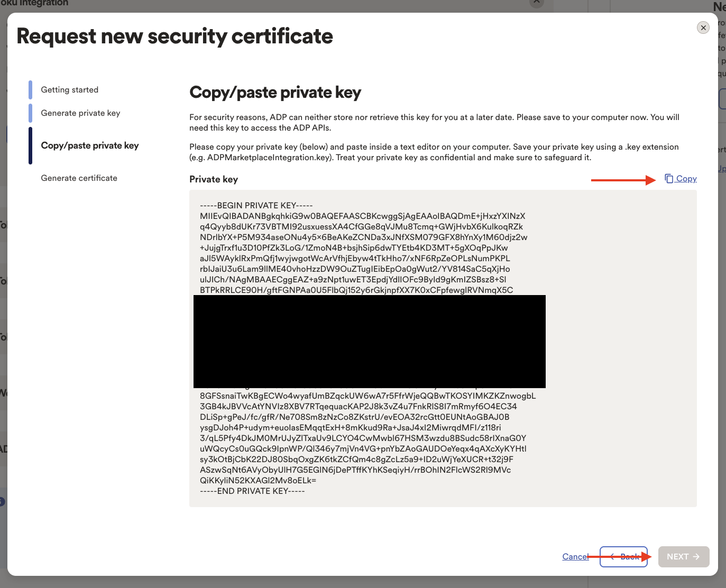726x588 pixels.
Task: Click the clipboard icon beside Copy
Action: [x=669, y=179]
